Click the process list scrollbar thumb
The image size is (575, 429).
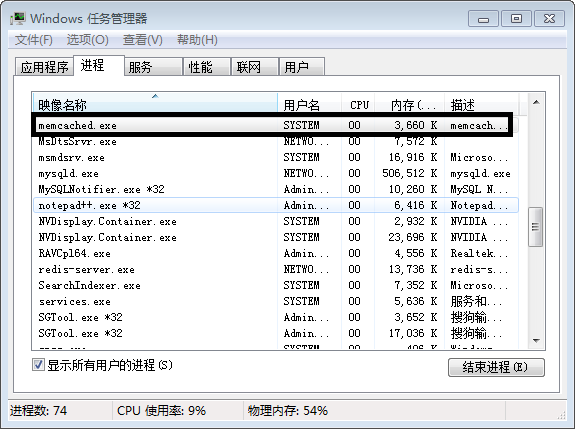(535, 227)
